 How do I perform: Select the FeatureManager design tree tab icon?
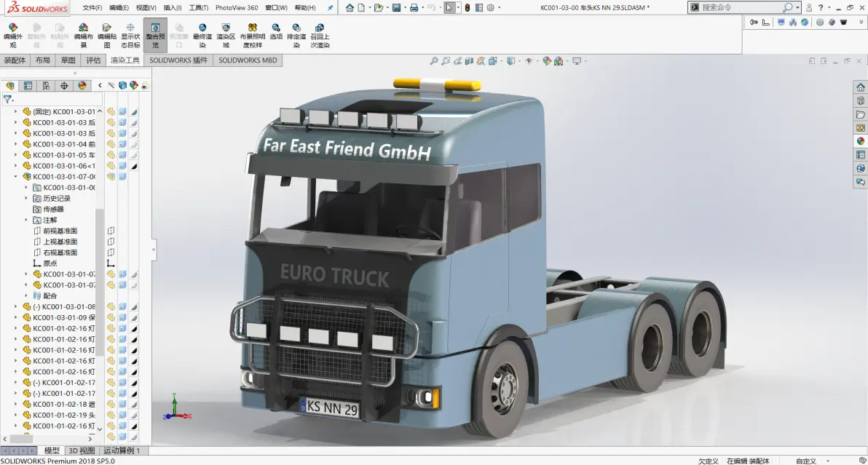click(10, 86)
